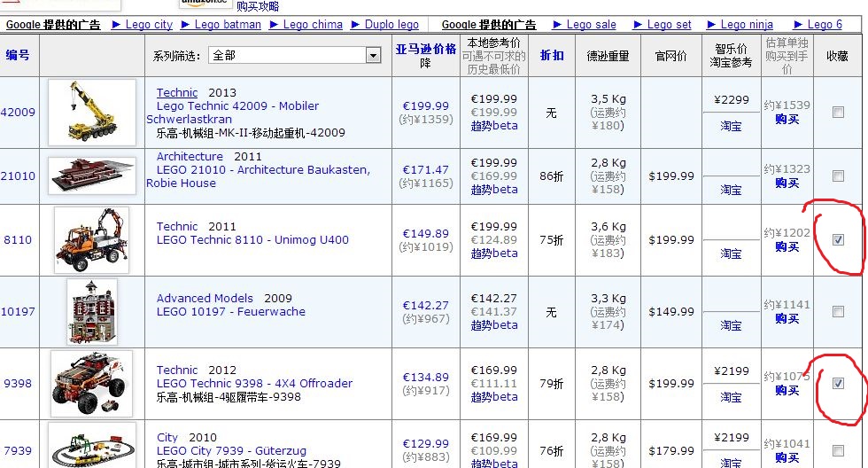
Task: Uncheck the favorite box for set 9398
Action: [838, 383]
